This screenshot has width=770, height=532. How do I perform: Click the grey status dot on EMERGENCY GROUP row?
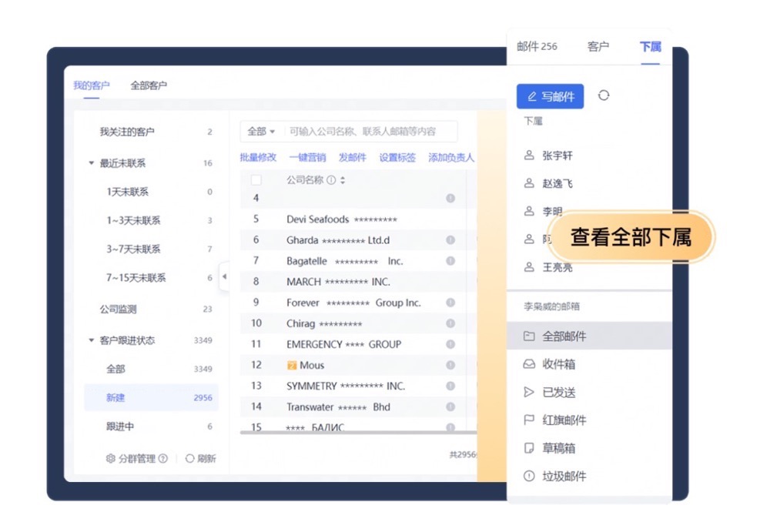[x=450, y=344]
